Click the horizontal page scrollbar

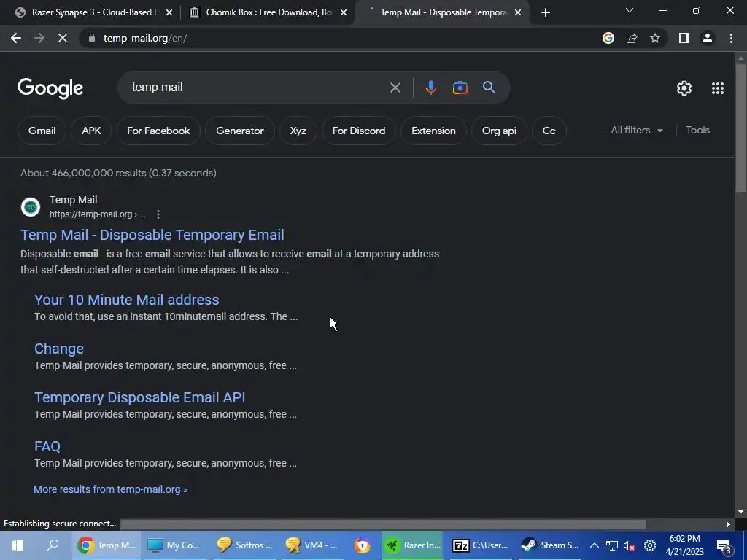[384, 524]
